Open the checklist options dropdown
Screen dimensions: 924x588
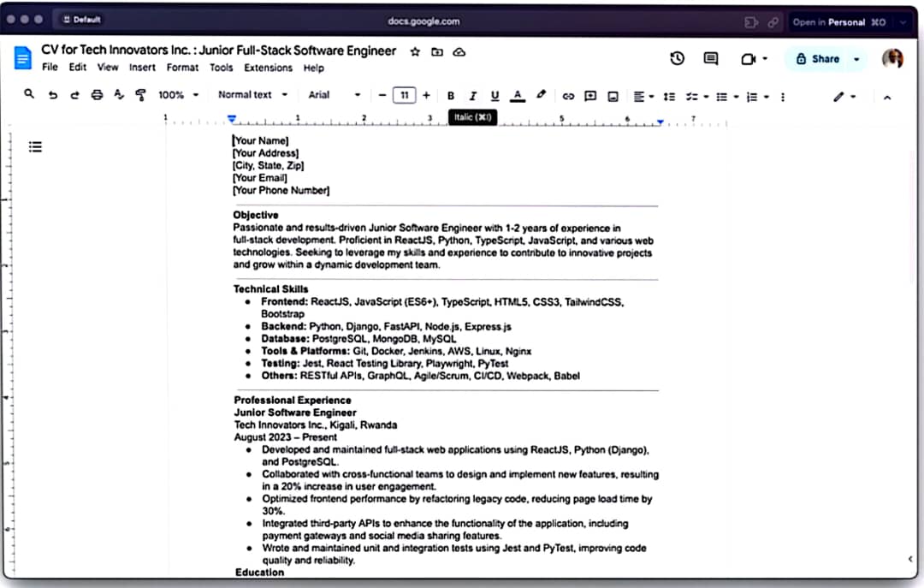pos(706,97)
